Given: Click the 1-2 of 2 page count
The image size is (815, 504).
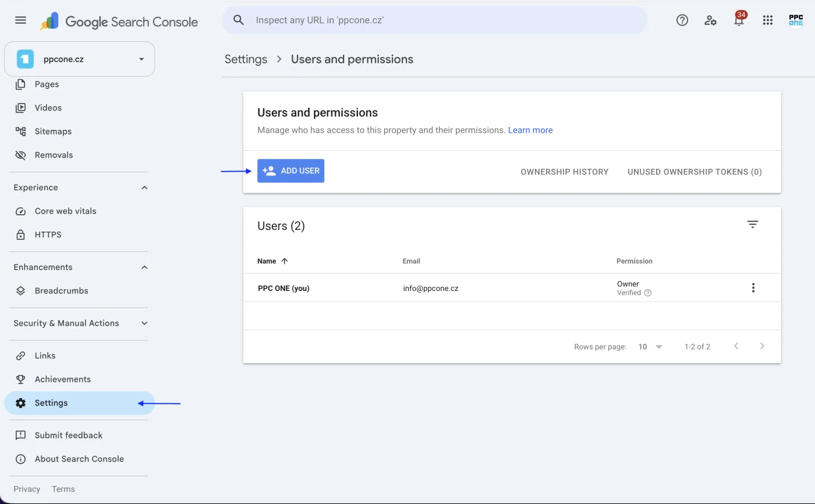Looking at the screenshot, I should 697,347.
